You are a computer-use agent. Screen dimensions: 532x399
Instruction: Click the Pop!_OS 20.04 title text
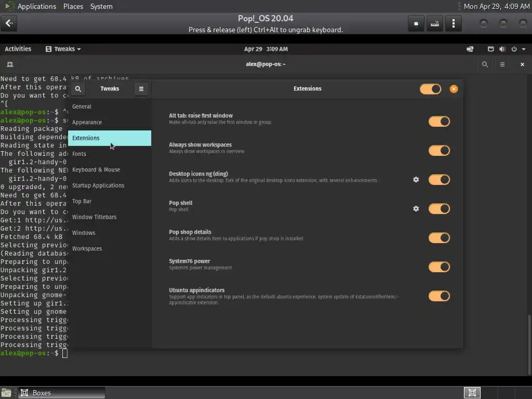pos(265,18)
